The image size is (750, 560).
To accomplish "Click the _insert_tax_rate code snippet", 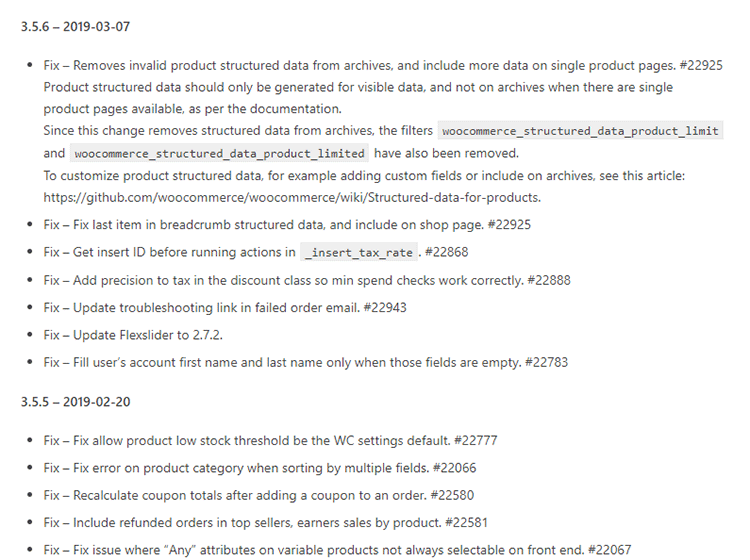I will click(x=359, y=253).
